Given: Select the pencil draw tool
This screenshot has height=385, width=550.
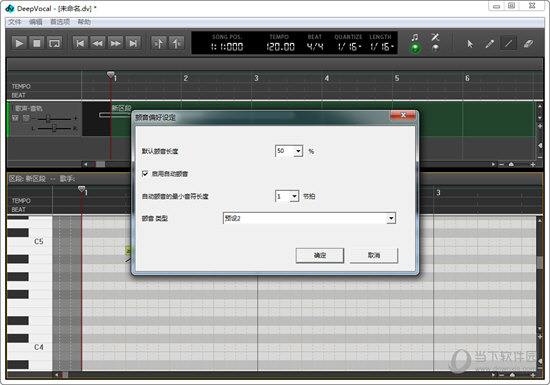Looking at the screenshot, I should click(489, 44).
